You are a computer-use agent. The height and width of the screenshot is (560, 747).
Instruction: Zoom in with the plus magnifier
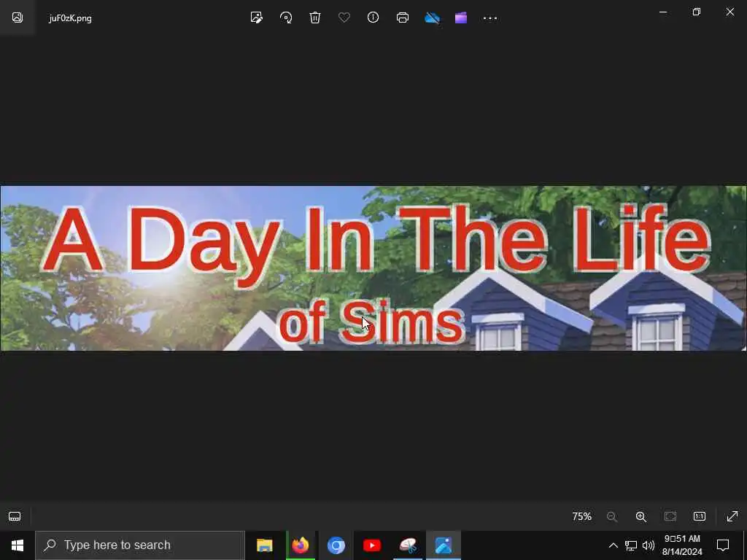(x=641, y=516)
